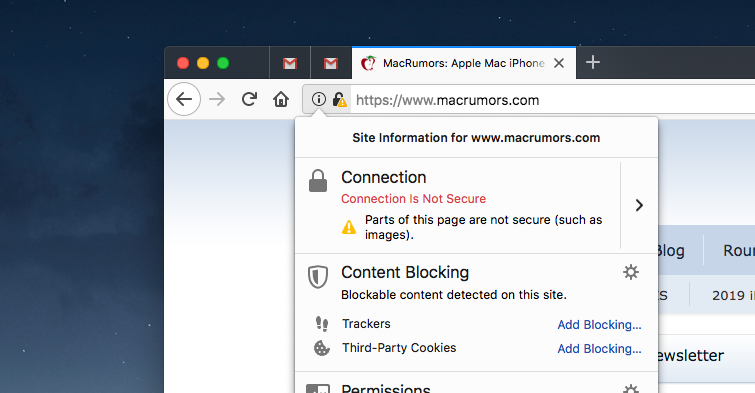
Task: Open the Permissions settings gear
Action: (x=631, y=389)
